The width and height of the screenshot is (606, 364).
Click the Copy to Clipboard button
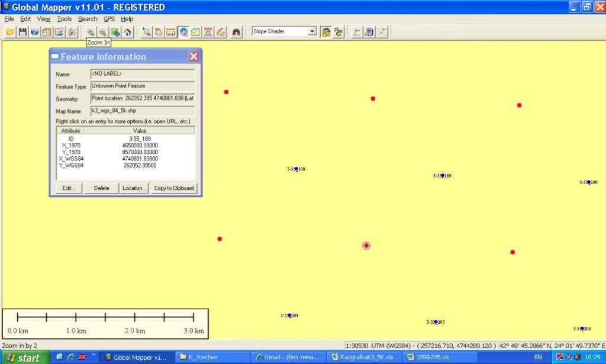pyautogui.click(x=174, y=188)
